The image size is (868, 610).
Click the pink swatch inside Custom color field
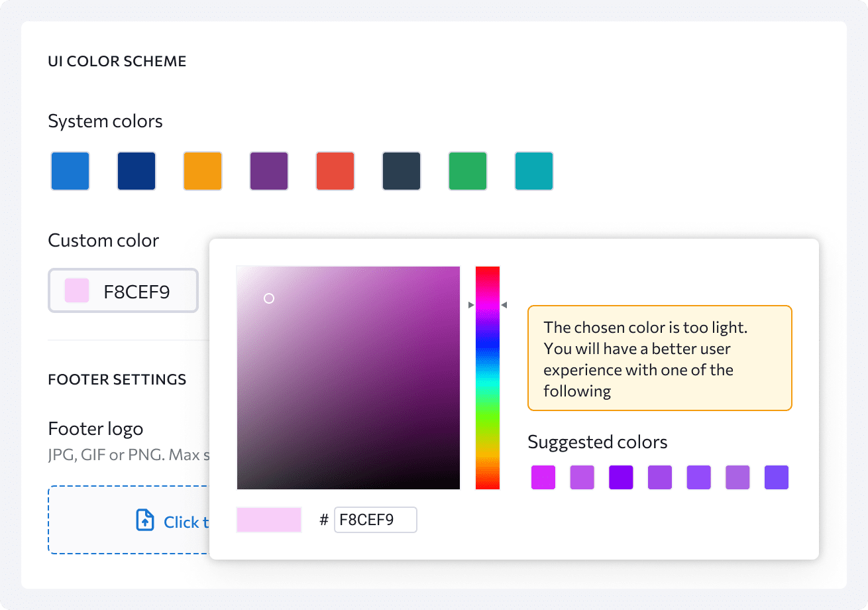coord(77,290)
